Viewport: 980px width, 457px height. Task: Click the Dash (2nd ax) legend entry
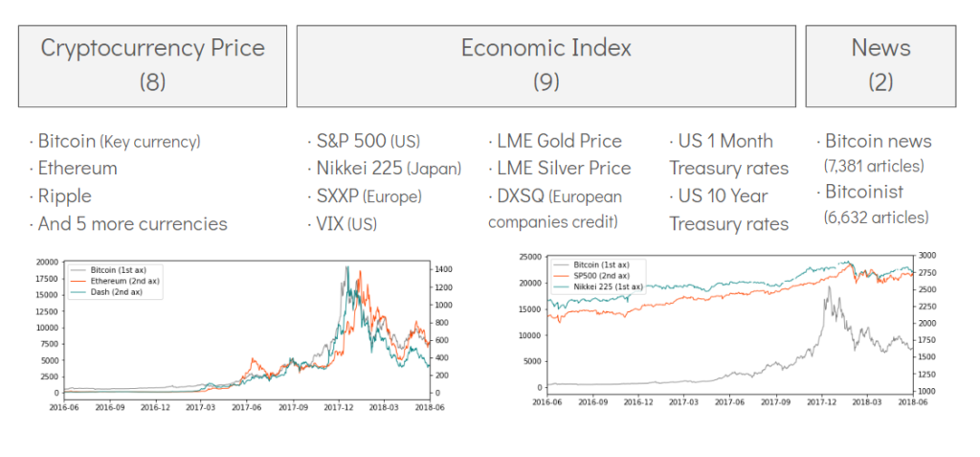(114, 292)
